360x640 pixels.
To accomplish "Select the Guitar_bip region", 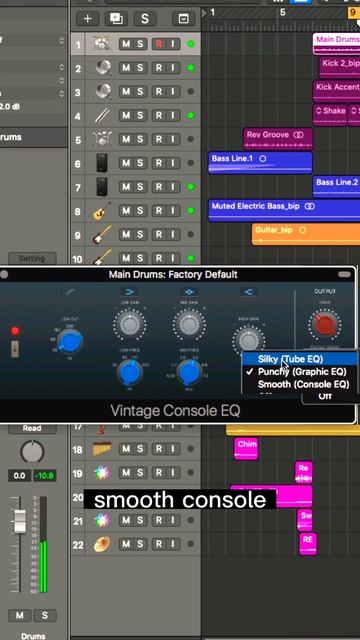I will click(x=306, y=234).
